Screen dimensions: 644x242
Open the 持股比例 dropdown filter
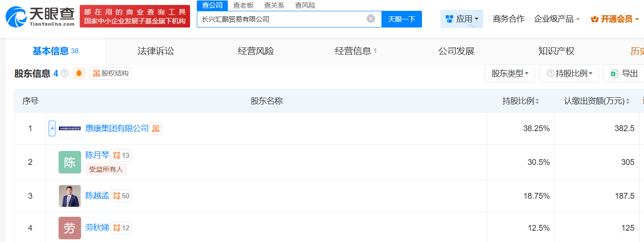[569, 73]
